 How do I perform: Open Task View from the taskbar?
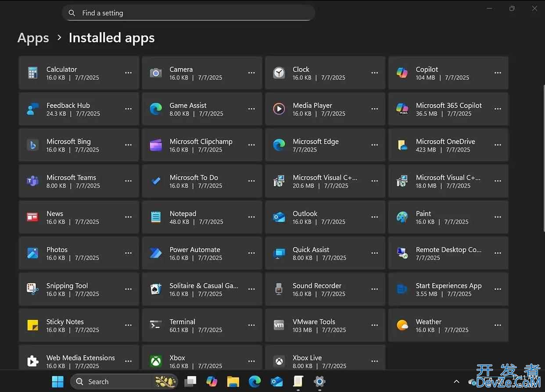point(190,381)
